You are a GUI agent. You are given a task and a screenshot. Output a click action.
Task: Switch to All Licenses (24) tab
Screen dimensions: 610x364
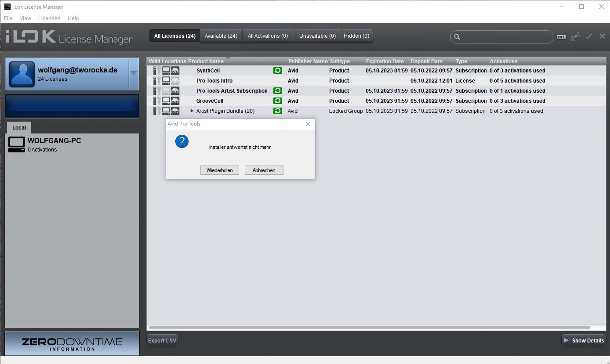click(175, 36)
